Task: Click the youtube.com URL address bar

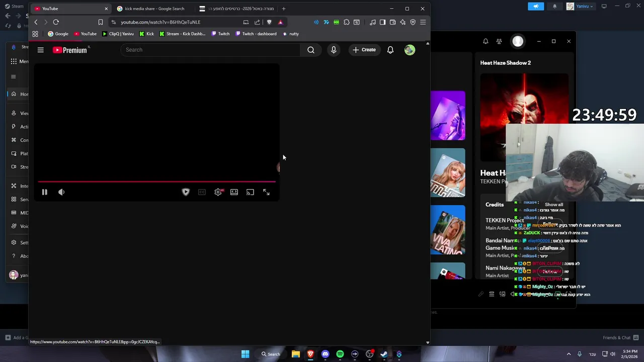Action: (160, 22)
